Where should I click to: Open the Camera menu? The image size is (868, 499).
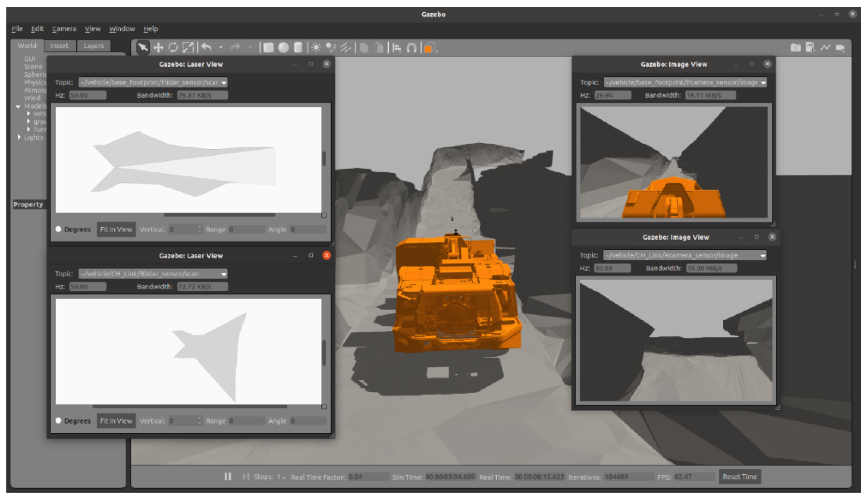tap(64, 29)
